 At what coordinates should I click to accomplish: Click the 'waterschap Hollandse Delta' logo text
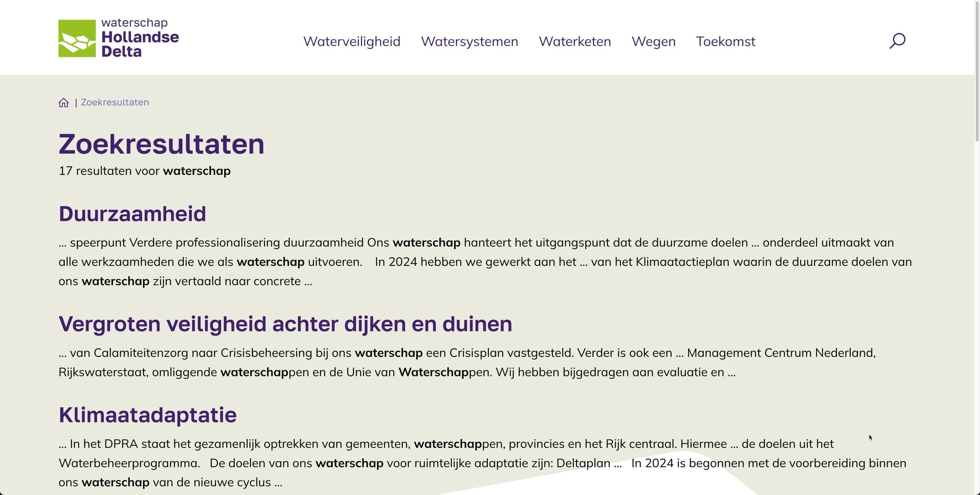140,38
